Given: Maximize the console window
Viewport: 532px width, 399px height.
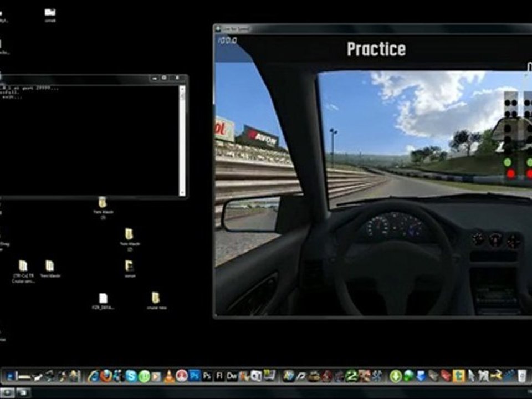Looking at the screenshot, I should coord(164,78).
